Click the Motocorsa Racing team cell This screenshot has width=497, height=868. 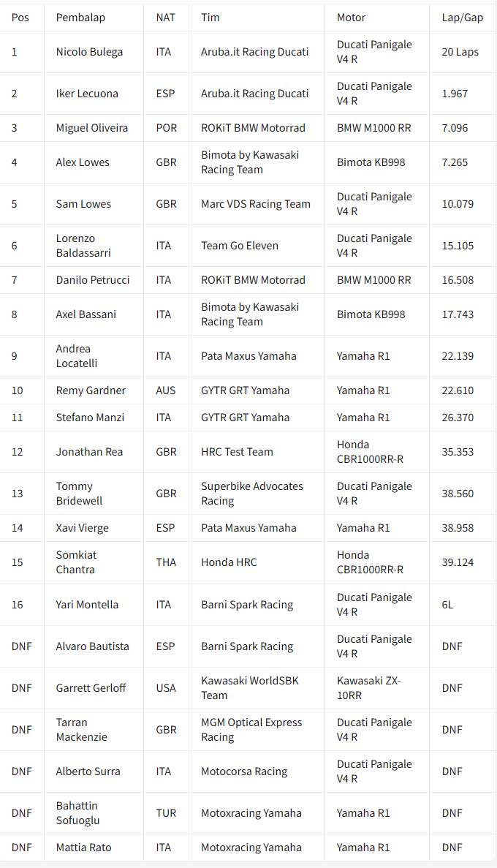244,771
